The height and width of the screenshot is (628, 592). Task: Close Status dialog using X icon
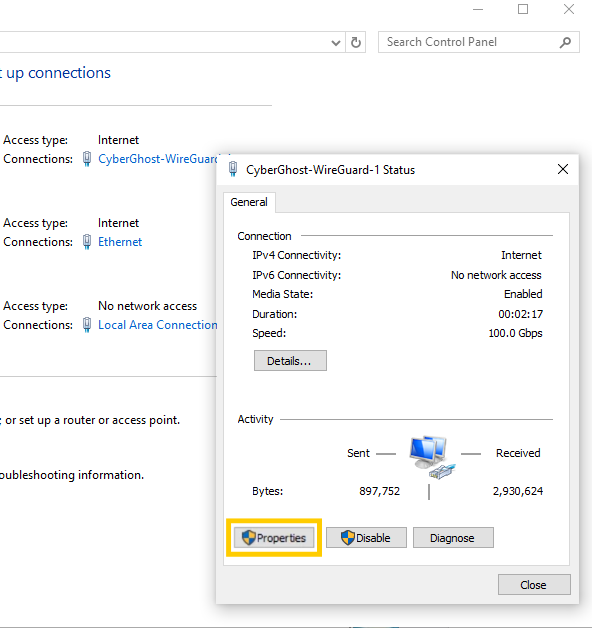point(563,169)
